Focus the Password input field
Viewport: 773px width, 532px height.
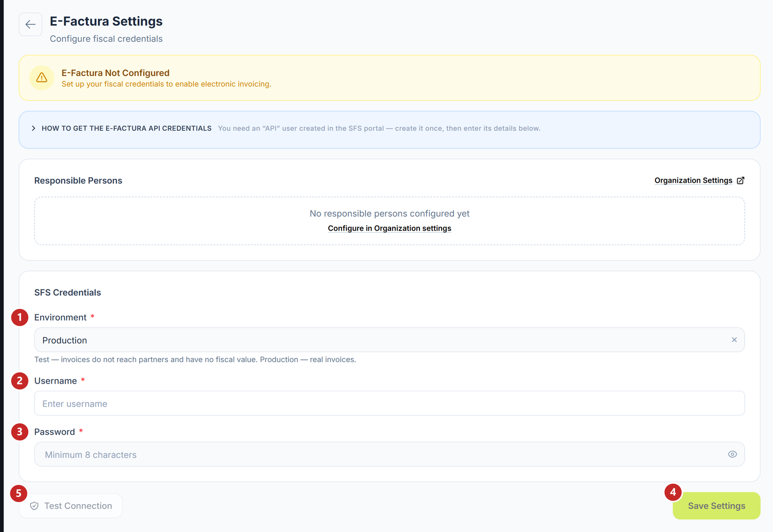[x=390, y=454]
